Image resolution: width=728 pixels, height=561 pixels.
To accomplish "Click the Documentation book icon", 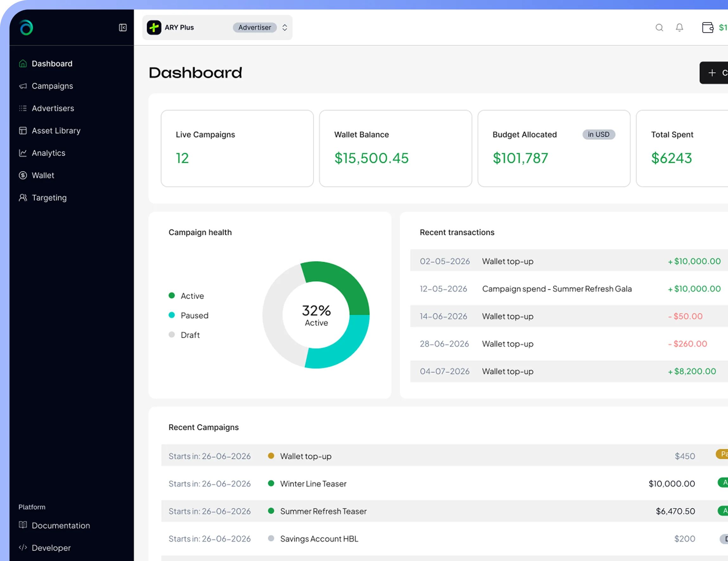I will point(23,525).
